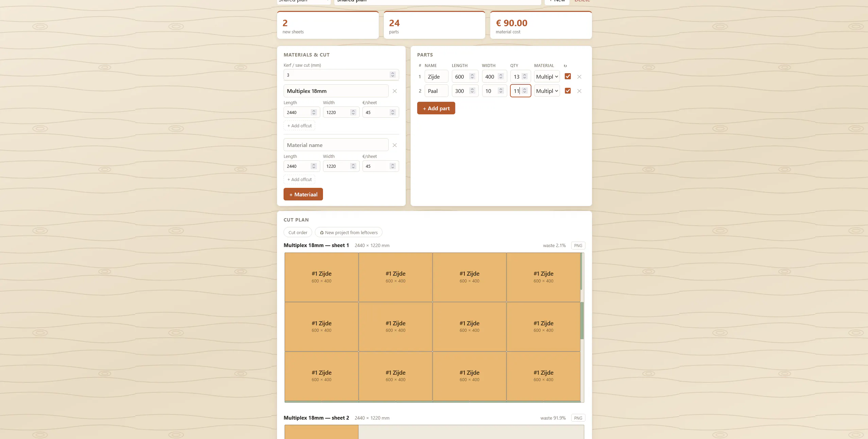
Task: Edit the Paal part name field
Action: 437,91
